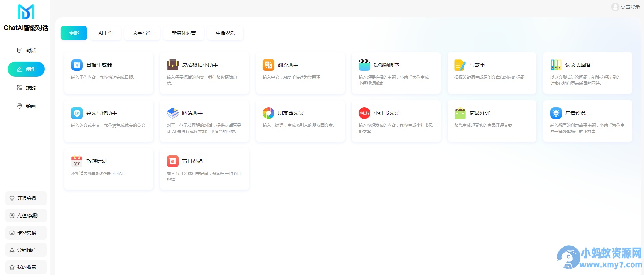644x275 pixels.
Task: Click the ChatAI logo in the sidebar
Action: (26, 12)
